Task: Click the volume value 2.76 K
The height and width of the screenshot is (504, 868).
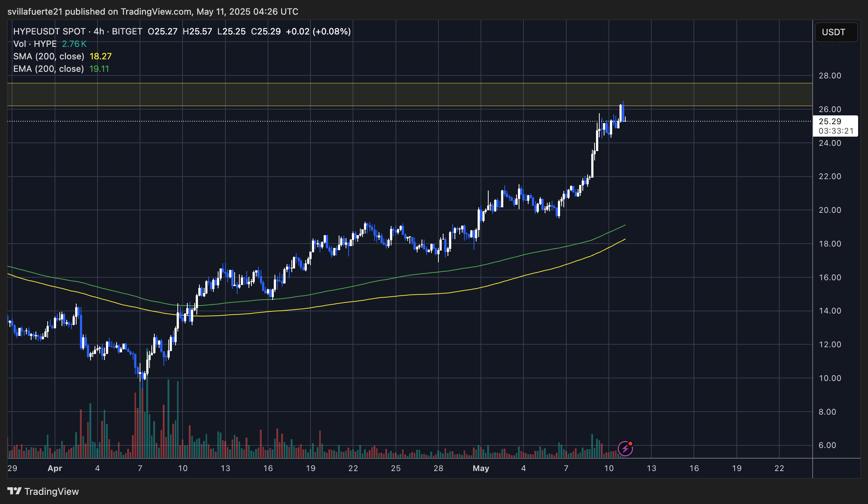Action: (74, 44)
